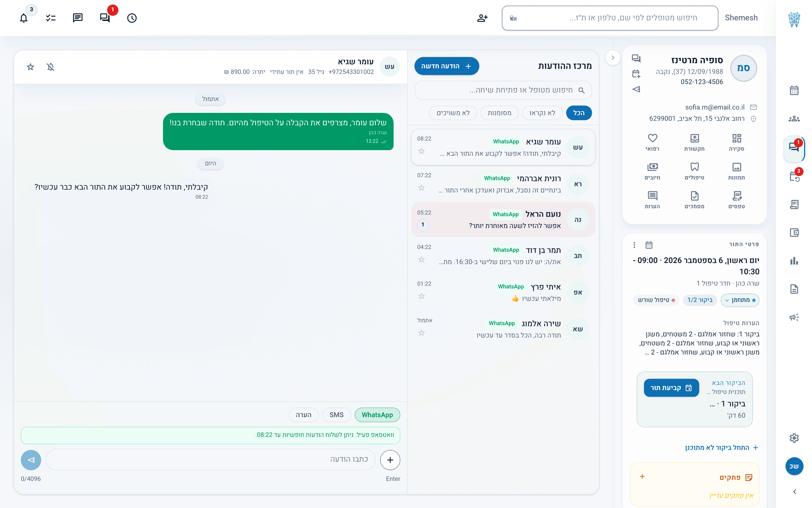Open the סקירה overview tile
Screen dimensions: 812x508
(736, 142)
